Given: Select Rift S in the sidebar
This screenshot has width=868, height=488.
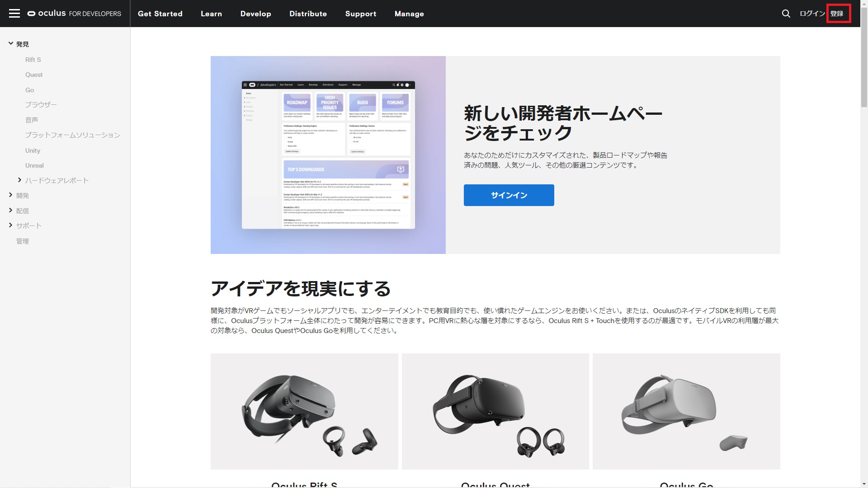Looking at the screenshot, I should pos(33,59).
